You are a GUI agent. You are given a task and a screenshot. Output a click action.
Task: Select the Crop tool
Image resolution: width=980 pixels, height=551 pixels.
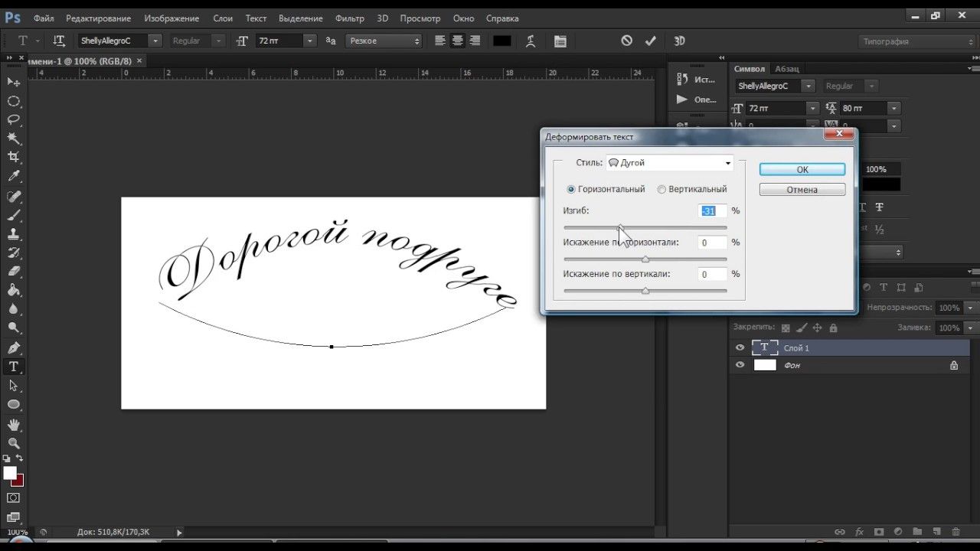[x=13, y=157]
